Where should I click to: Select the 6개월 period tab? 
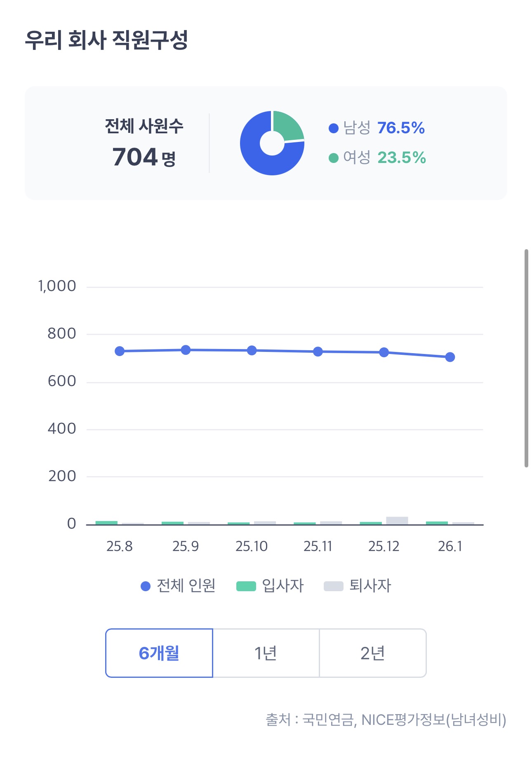click(159, 653)
